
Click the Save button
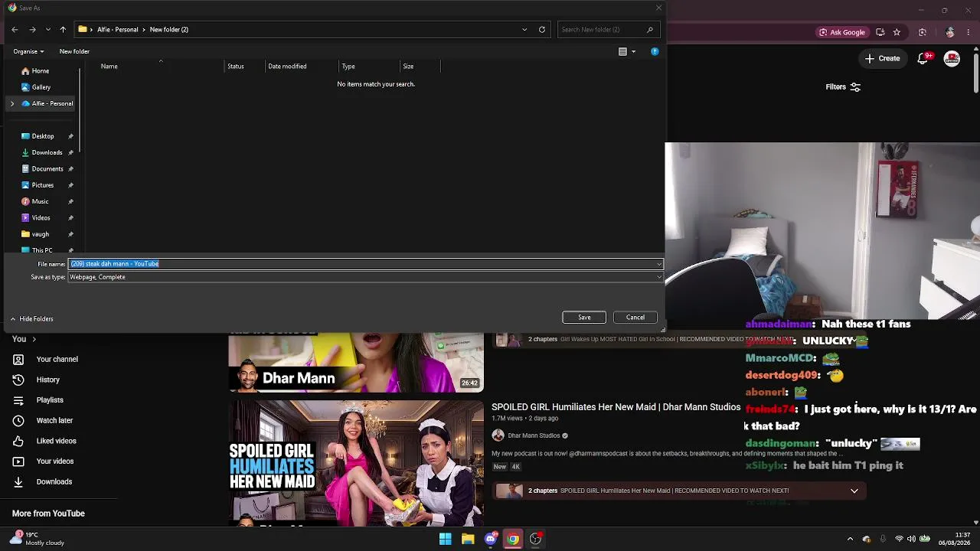(x=584, y=317)
